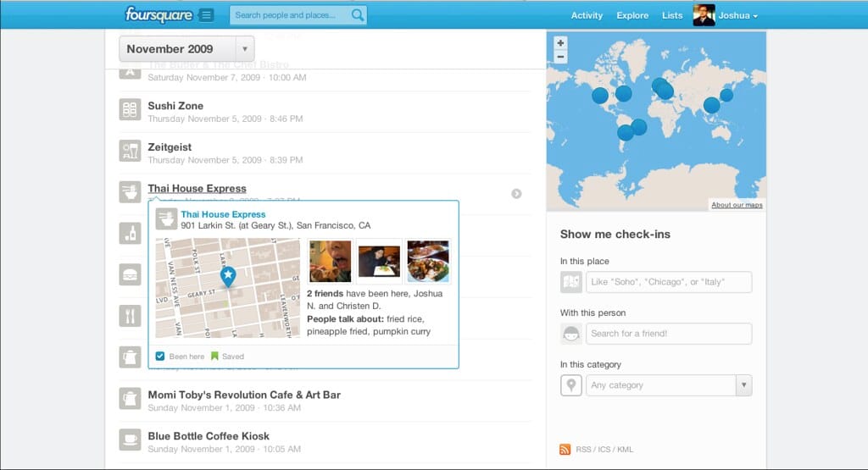Click the 'Thursday November 5, 2009 · 8:46 PM' timestamp
Image resolution: width=868 pixels, height=470 pixels.
click(225, 119)
